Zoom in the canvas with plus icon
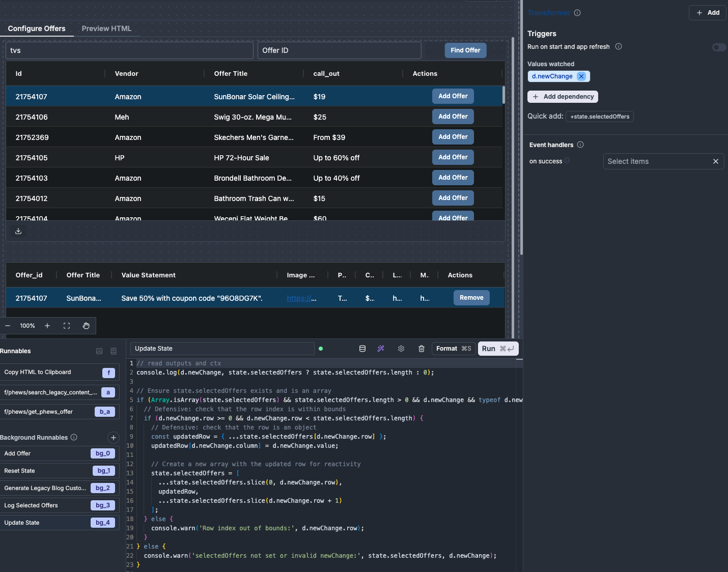Image resolution: width=728 pixels, height=572 pixels. point(47,326)
